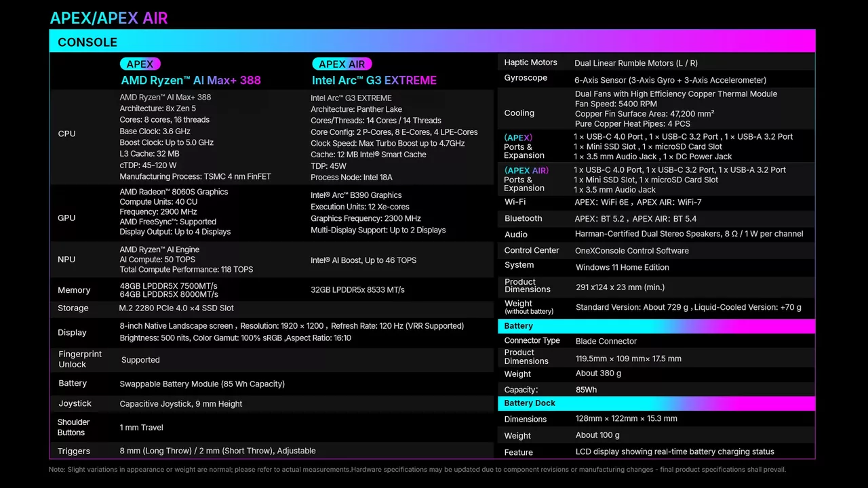The image size is (868, 488).
Task: Click the (APEX AIR) Ports & Expansion label
Action: [x=526, y=180]
